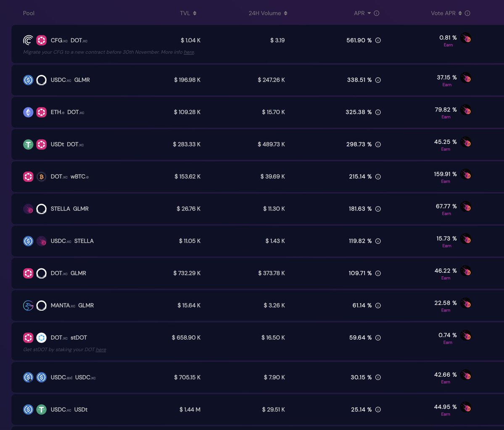The image size is (504, 430).
Task: Sort pools by Vote APR column
Action: point(446,13)
